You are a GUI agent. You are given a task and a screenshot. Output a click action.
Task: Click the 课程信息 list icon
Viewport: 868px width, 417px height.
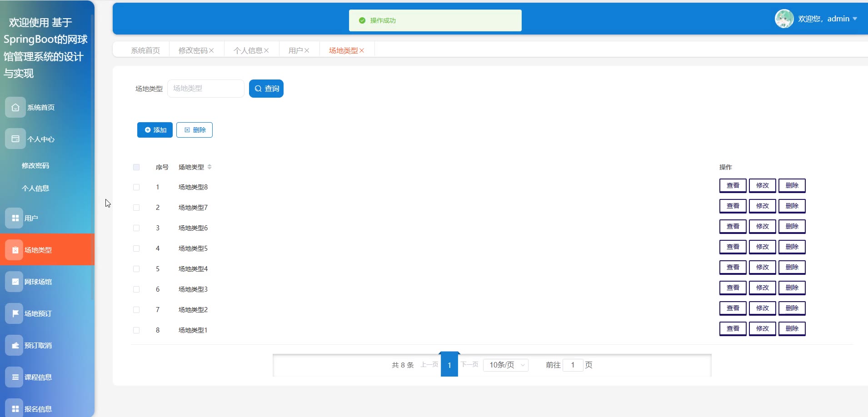tap(15, 377)
